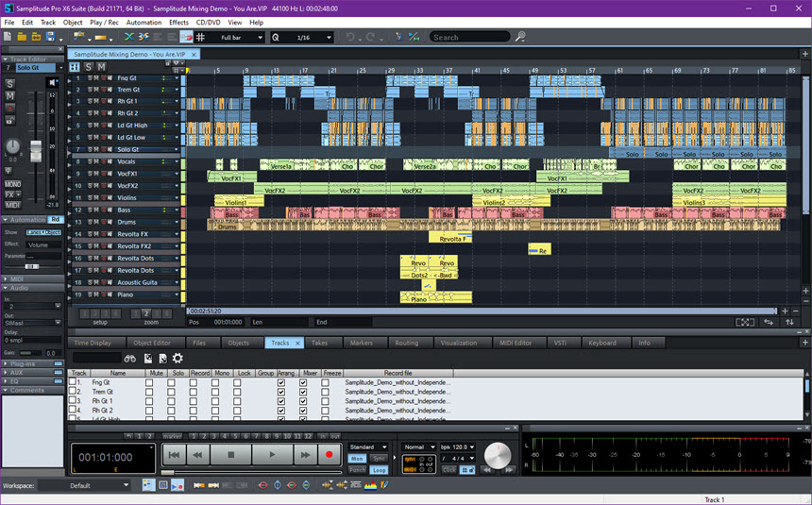Screen dimensions: 812x505
Task: Open the Automation menu
Action: tap(144, 23)
